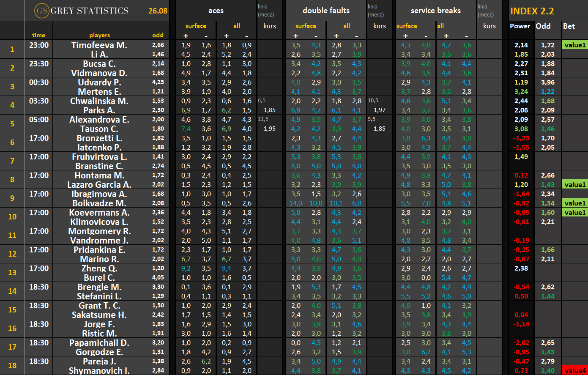The height and width of the screenshot is (375, 588).
Task: Select player Ristic M.
Action: click(99, 333)
